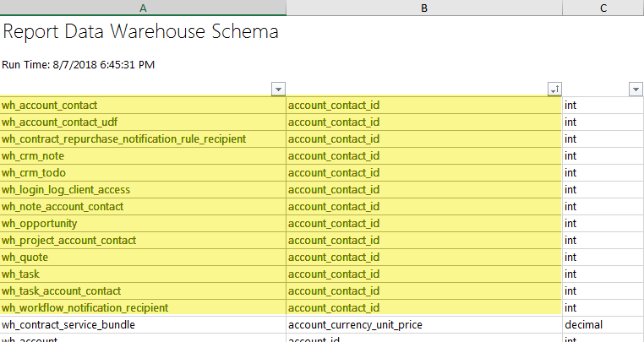The height and width of the screenshot is (342, 644).
Task: Open the column C filter dropdown
Action: 636,90
